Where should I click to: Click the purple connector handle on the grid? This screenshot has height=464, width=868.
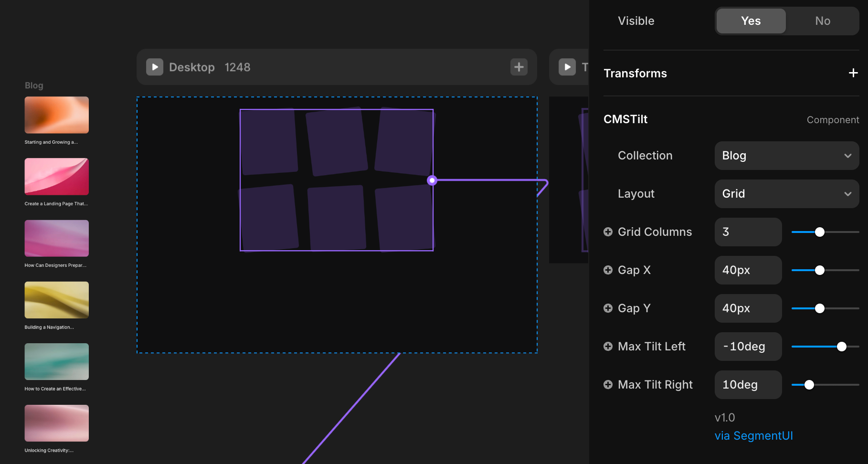[x=432, y=180]
